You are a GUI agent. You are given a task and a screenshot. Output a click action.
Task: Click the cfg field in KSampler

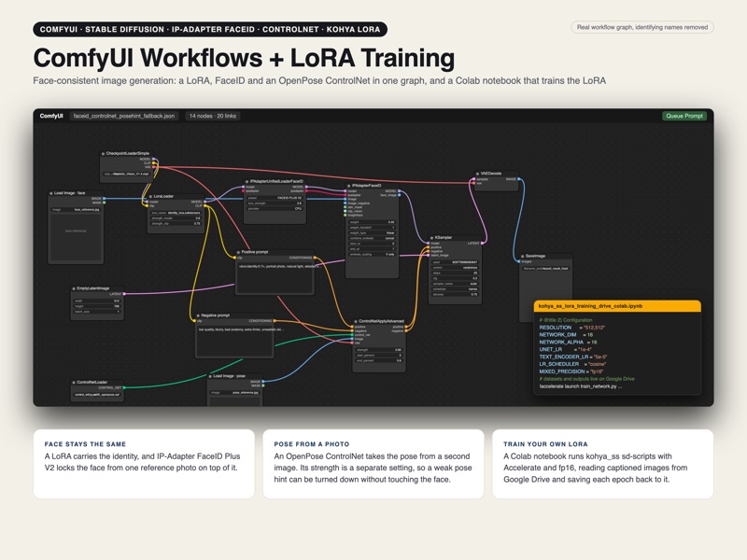click(x=455, y=278)
